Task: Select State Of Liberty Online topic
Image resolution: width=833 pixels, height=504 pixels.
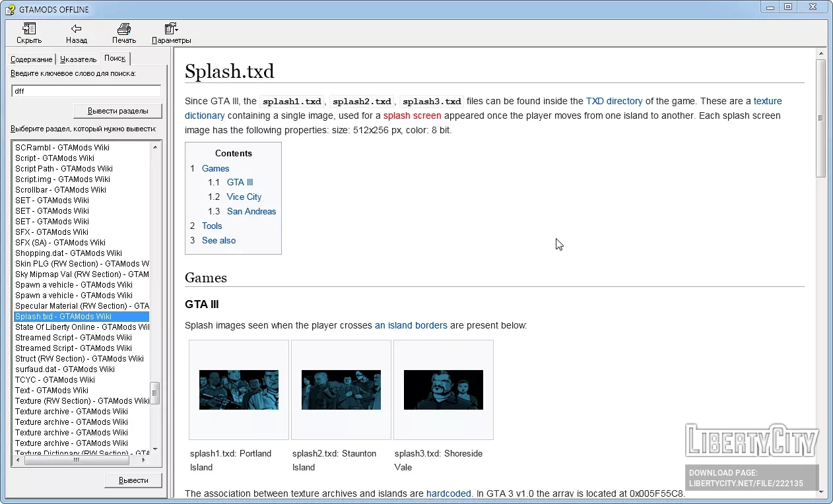Action: point(82,327)
